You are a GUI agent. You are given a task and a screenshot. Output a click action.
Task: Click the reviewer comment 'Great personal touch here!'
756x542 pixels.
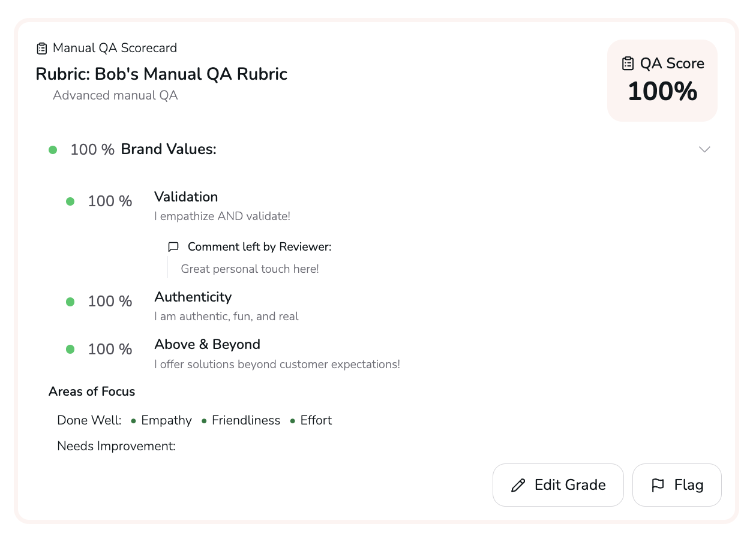pos(250,269)
